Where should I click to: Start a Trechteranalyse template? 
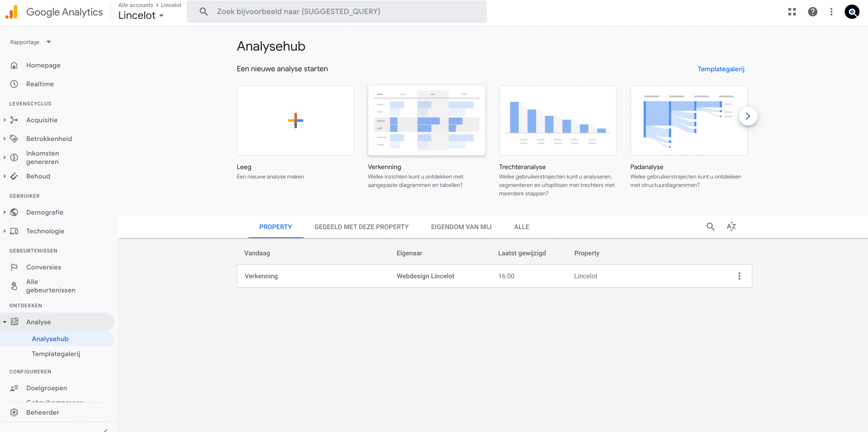tap(558, 120)
